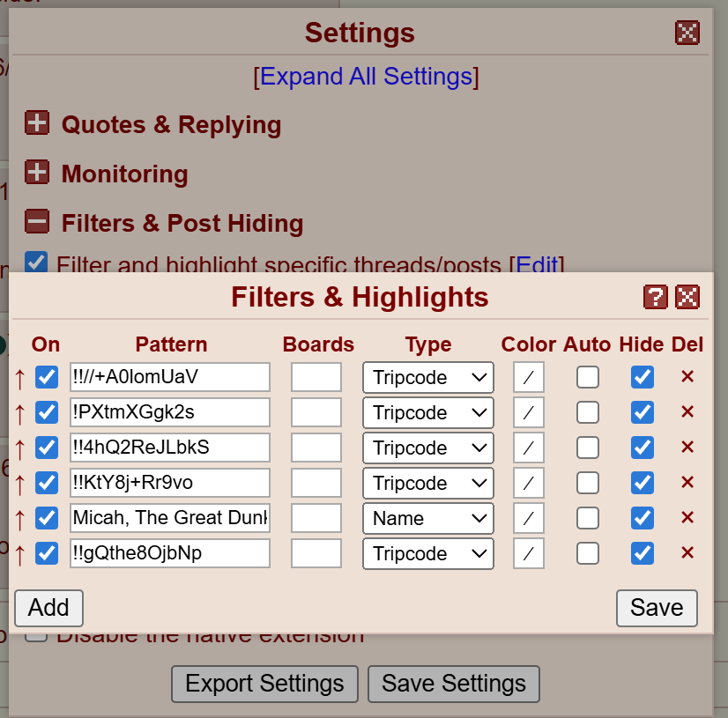Delete the Micah name filter
Viewport: 728px width, 718px height.
pos(687,517)
